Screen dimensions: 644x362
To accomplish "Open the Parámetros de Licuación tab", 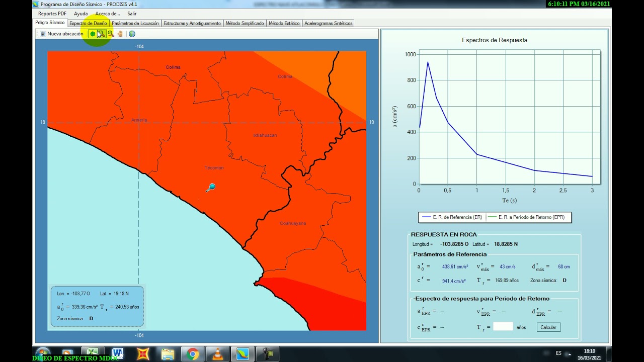I will click(x=135, y=23).
